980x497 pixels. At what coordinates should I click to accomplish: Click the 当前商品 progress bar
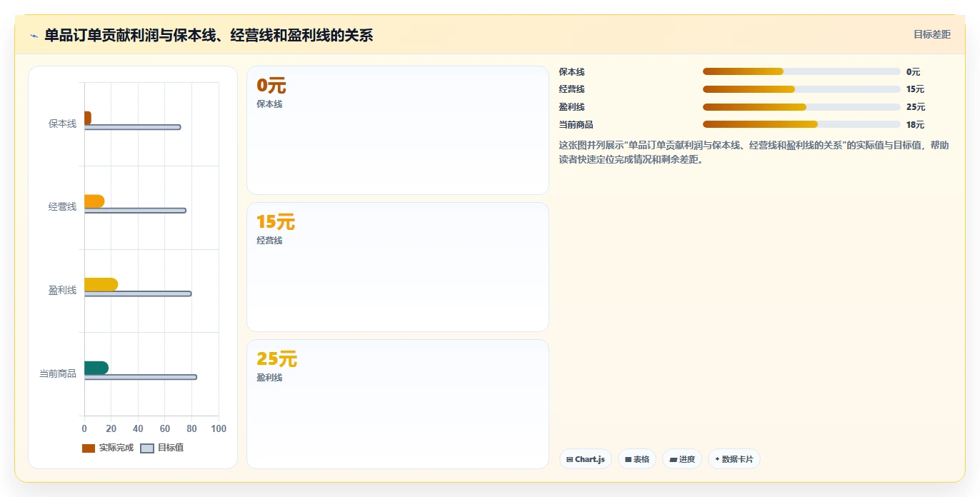click(801, 124)
